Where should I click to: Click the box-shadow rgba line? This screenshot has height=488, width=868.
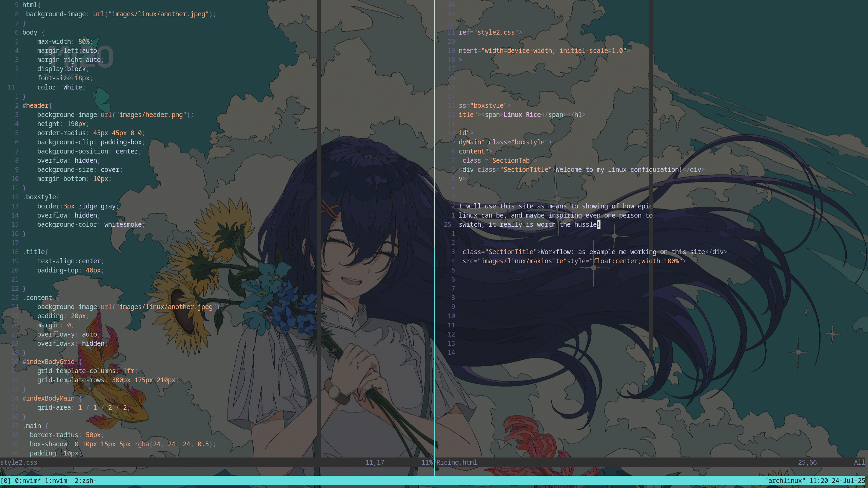coord(123,444)
